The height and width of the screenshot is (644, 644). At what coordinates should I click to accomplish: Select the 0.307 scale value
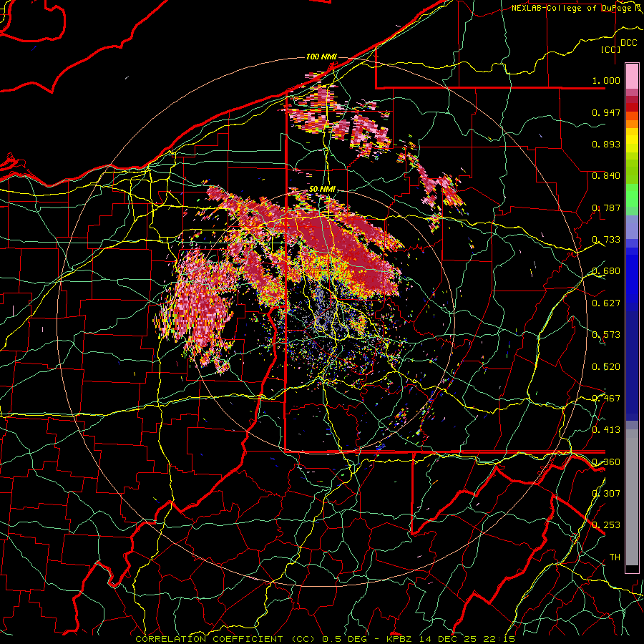point(606,493)
